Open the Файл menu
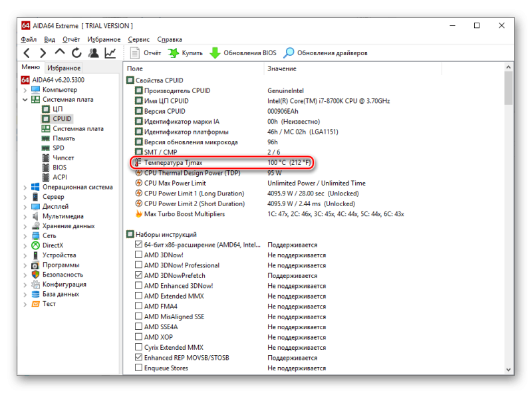Viewport: 532px width, 393px height. (29, 39)
